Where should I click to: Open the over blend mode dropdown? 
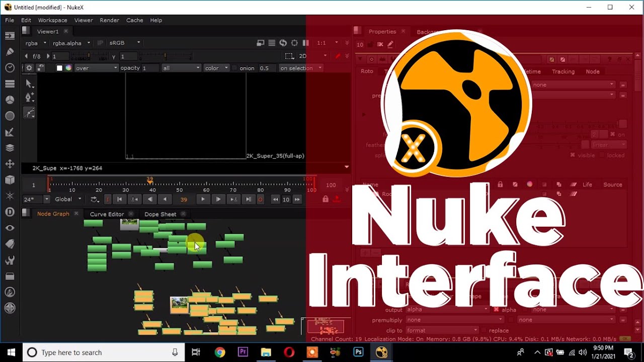click(96, 68)
